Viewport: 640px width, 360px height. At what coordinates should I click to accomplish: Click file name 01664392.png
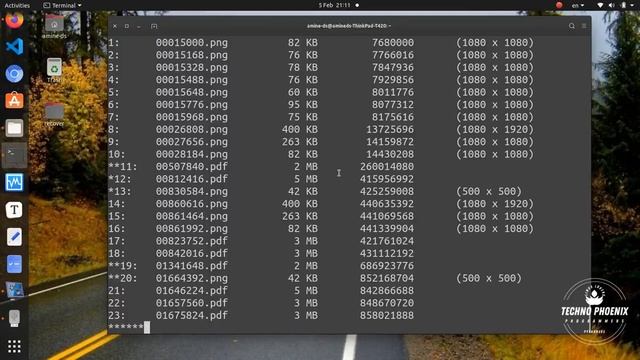point(191,278)
